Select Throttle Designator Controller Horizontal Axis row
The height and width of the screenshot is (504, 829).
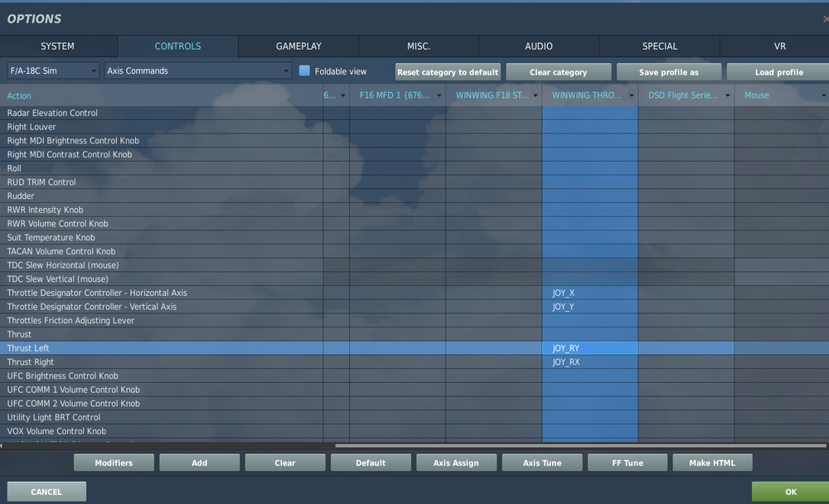pyautogui.click(x=414, y=293)
